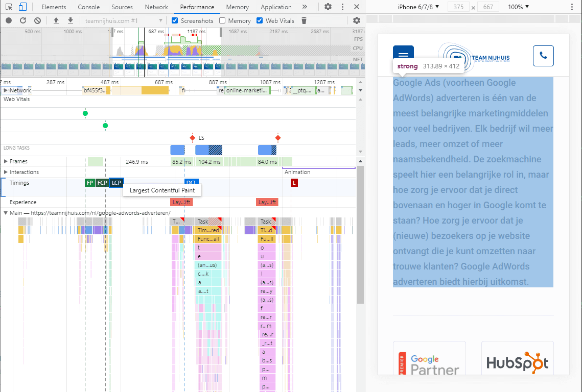The image size is (582, 392).
Task: Open DevTools settings gear in tab bar
Action: tap(328, 7)
